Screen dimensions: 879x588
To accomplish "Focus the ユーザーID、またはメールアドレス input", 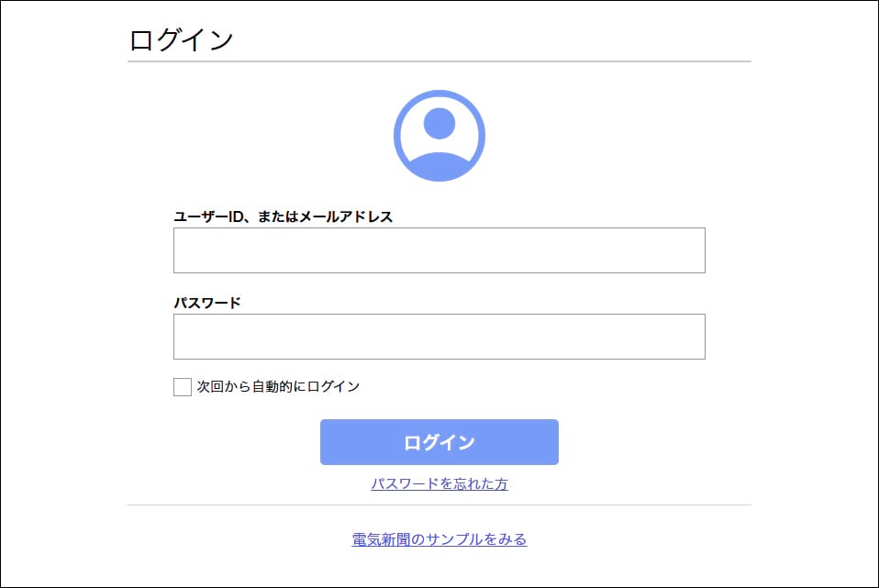I will 439,250.
